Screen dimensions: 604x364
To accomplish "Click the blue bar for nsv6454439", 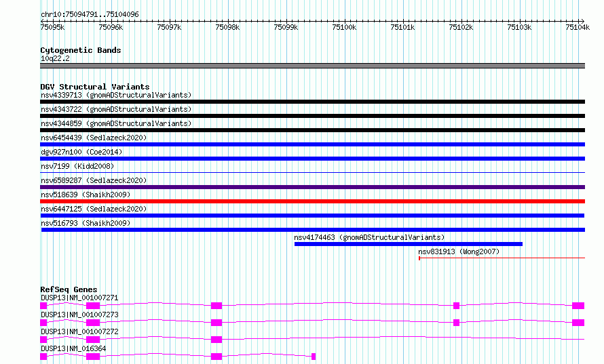I will point(312,144).
